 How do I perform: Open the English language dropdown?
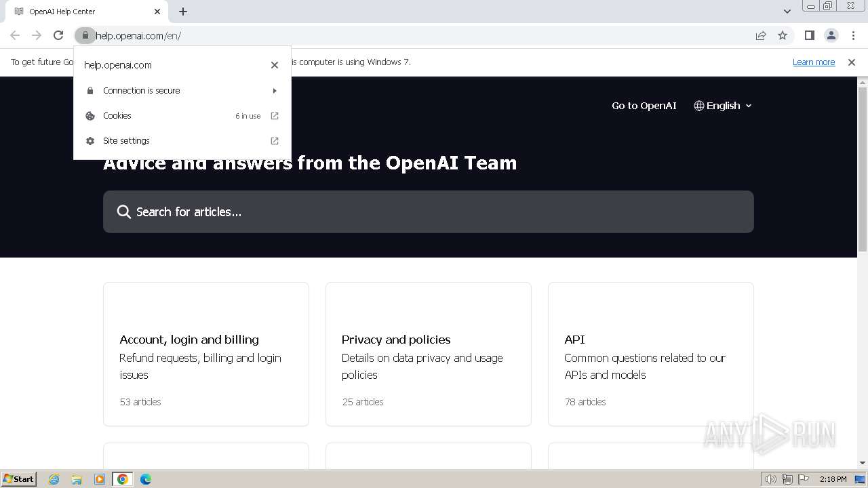(723, 106)
